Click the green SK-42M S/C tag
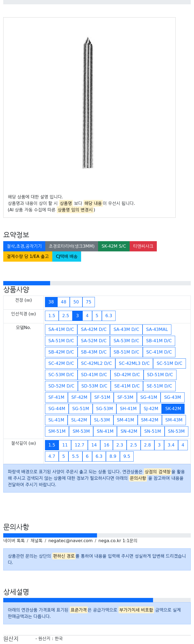 [114, 246]
